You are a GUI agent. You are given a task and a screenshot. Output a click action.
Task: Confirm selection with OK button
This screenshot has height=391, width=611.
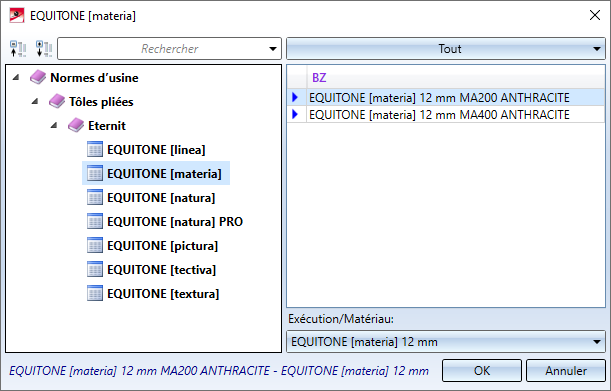(x=482, y=370)
